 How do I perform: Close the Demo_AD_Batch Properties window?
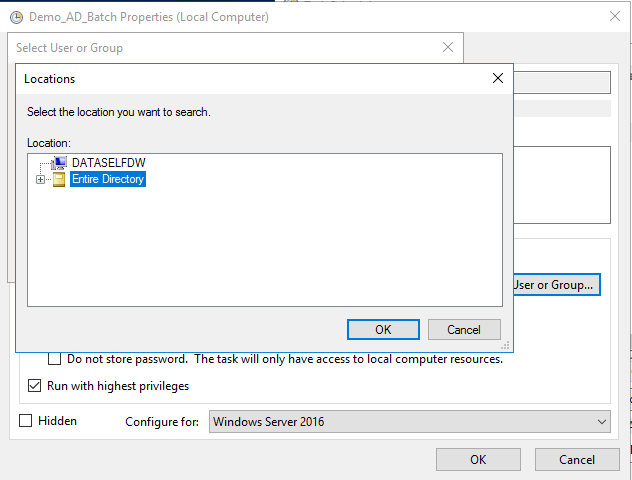(613, 17)
